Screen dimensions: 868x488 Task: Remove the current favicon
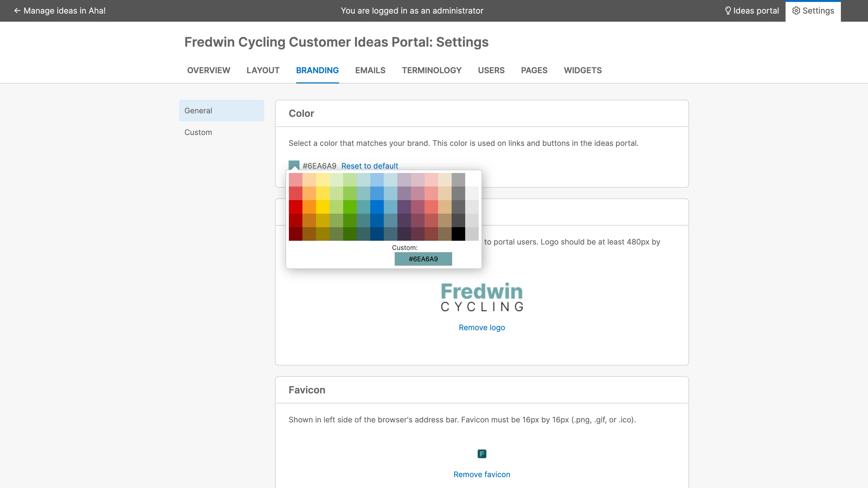pos(482,474)
